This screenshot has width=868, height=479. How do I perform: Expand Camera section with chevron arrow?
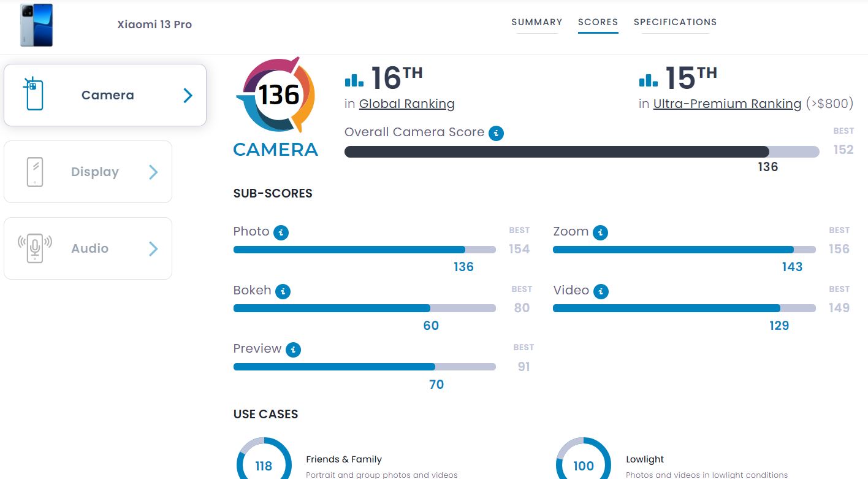coord(188,95)
